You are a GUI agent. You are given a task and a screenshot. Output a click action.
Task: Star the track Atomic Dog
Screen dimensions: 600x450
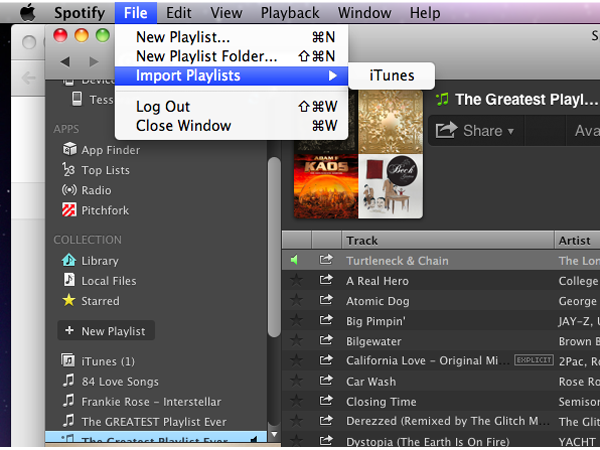296,300
